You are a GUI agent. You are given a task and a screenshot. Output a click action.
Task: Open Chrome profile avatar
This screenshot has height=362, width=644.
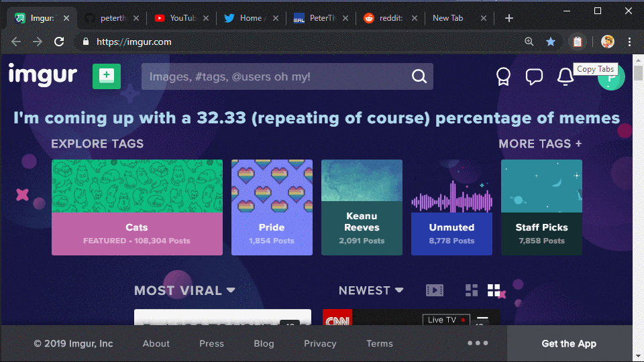tap(608, 42)
